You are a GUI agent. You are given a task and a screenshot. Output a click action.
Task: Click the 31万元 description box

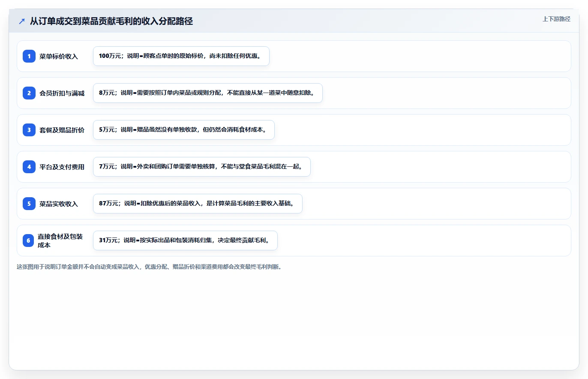click(x=185, y=241)
